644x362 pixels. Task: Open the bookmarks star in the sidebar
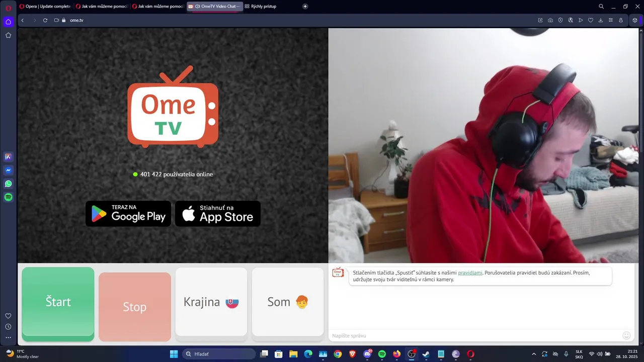(x=8, y=35)
